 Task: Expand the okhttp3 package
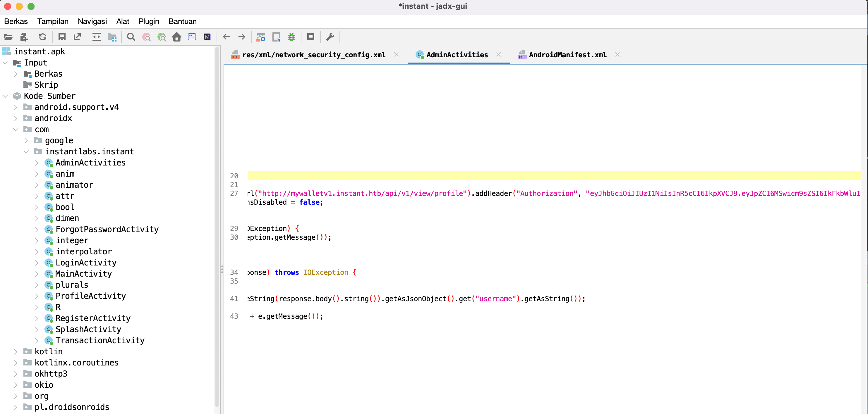[x=16, y=374]
